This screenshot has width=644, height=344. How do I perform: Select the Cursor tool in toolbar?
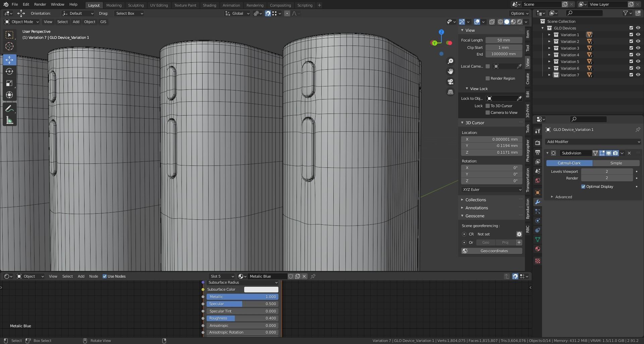coord(9,46)
